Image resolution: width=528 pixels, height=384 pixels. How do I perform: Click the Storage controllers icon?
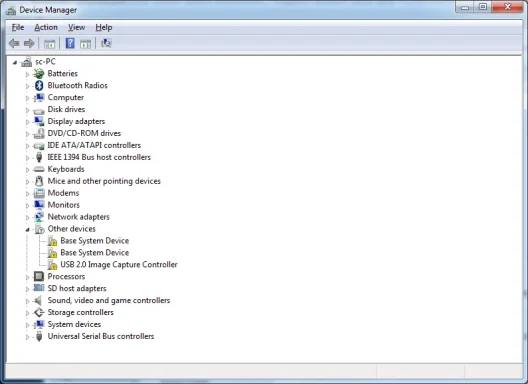point(39,313)
